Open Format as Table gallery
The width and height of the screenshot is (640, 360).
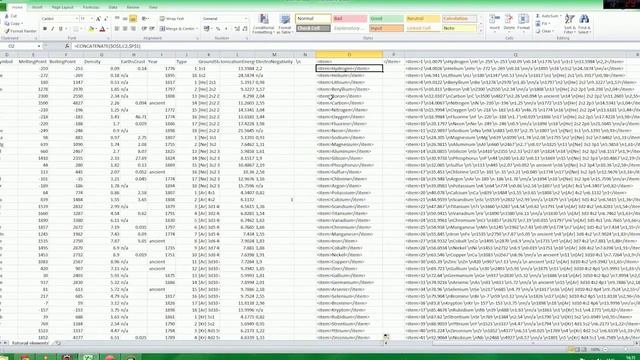[x=284, y=24]
